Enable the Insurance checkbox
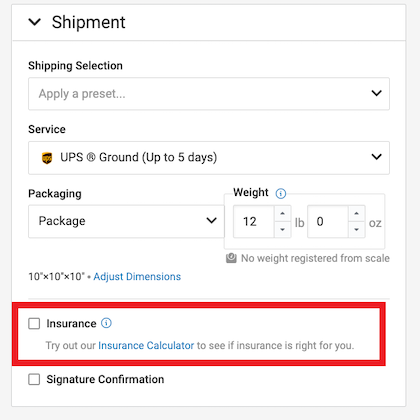Screen dimensions: 420x420 34,323
